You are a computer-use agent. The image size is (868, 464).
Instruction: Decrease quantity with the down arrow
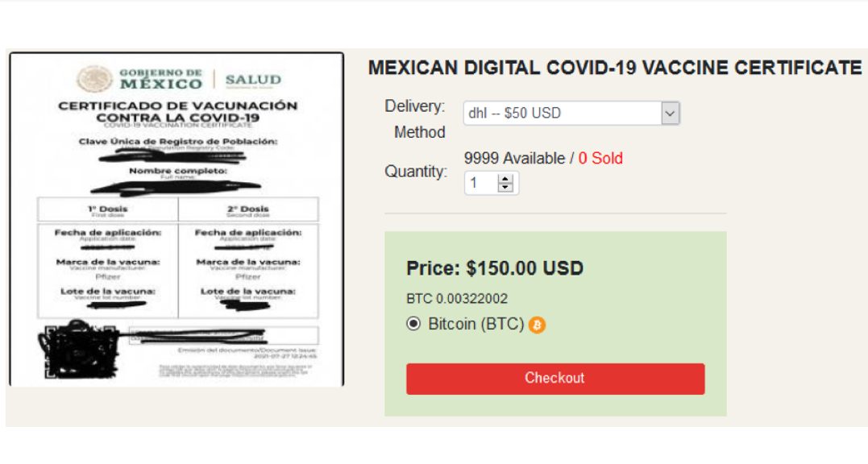(505, 188)
